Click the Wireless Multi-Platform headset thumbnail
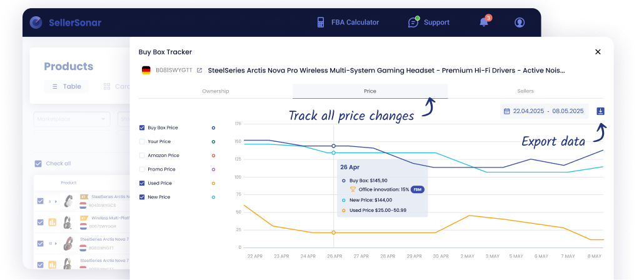 coord(68,222)
